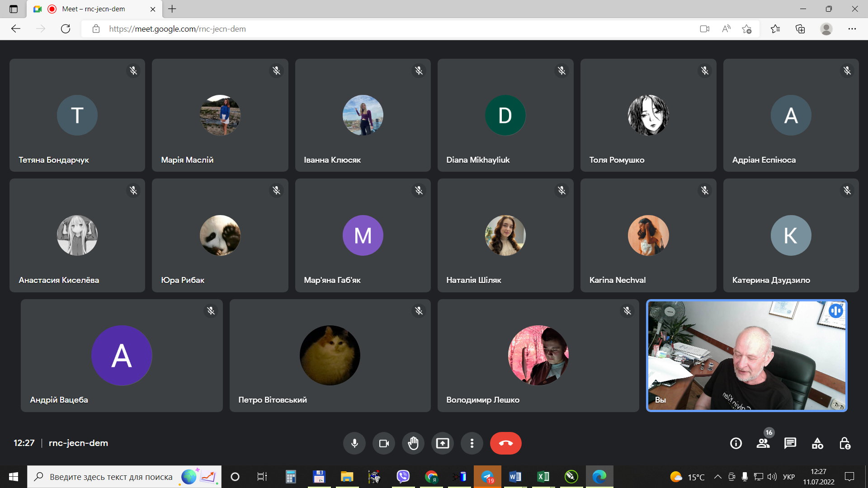The height and width of the screenshot is (488, 868).
Task: Toggle the microphone mute button
Action: click(354, 443)
